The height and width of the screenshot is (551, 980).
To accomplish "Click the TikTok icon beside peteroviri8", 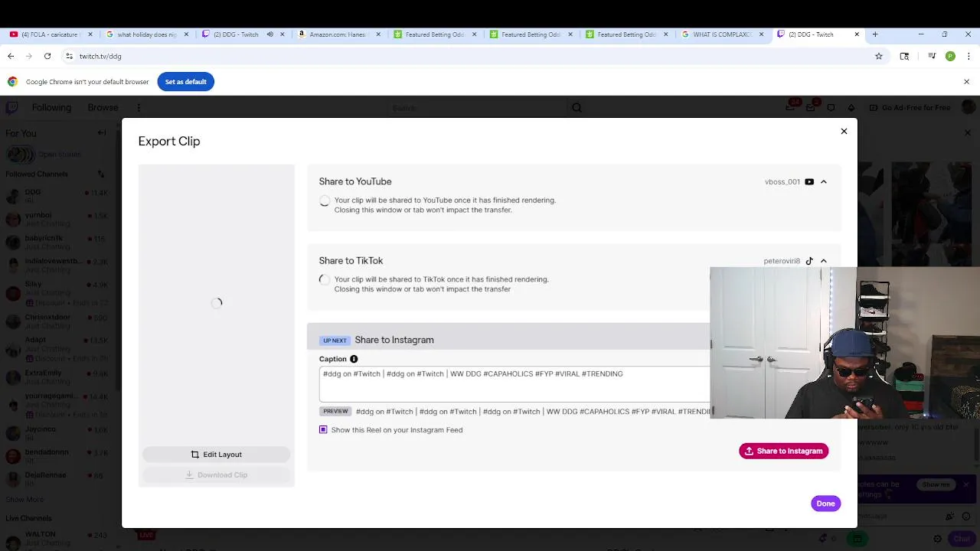I will (x=809, y=261).
